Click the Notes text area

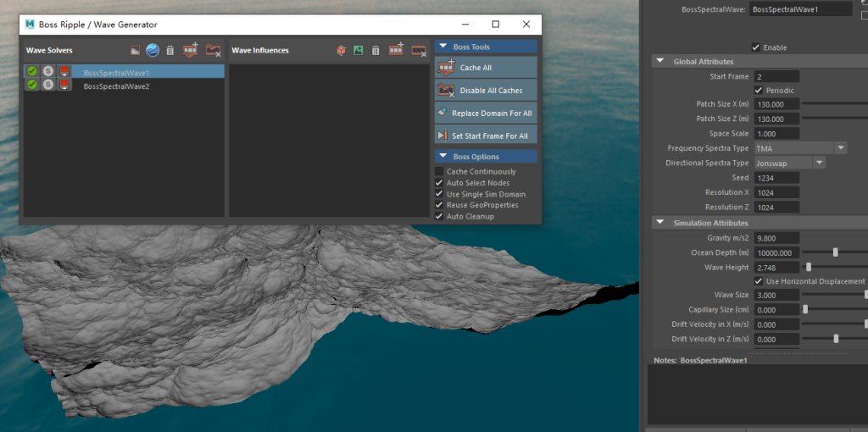tap(757, 395)
